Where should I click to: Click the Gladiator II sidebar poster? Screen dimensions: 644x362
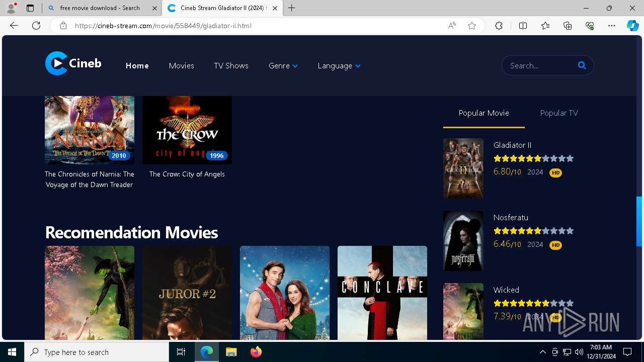463,168
